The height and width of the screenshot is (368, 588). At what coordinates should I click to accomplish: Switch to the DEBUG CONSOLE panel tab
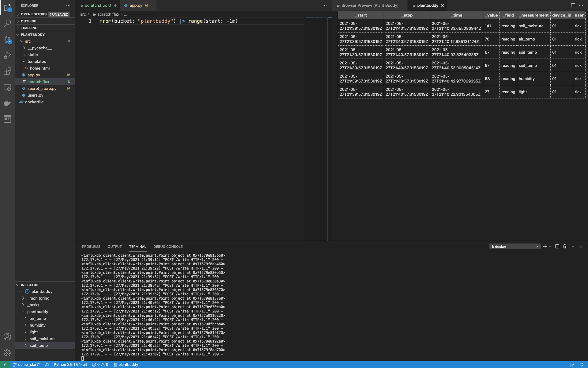[168, 246]
